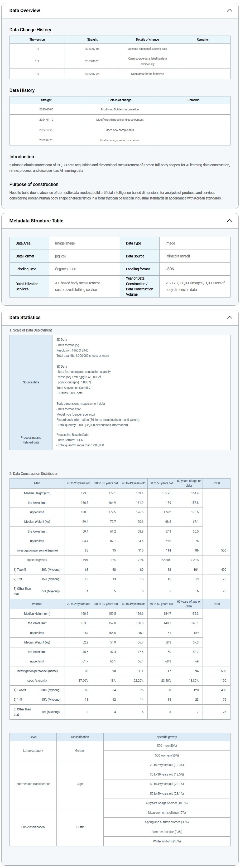Select 'Modifying AI models and code content' entry
The width and height of the screenshot is (240, 868).
[120, 120]
